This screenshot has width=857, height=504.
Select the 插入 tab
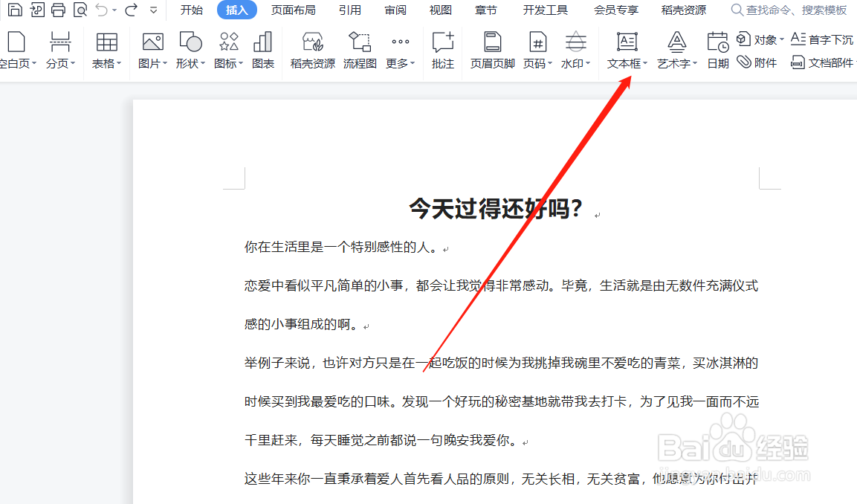pos(236,10)
